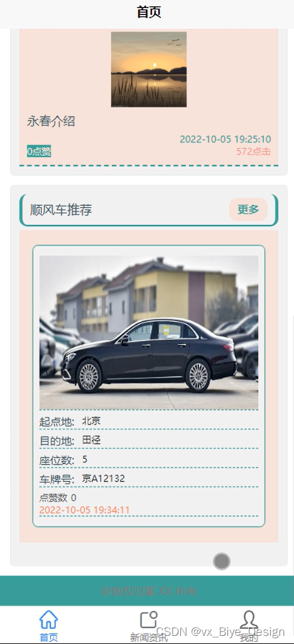Tap the 0点赞 like badge

tap(39, 151)
